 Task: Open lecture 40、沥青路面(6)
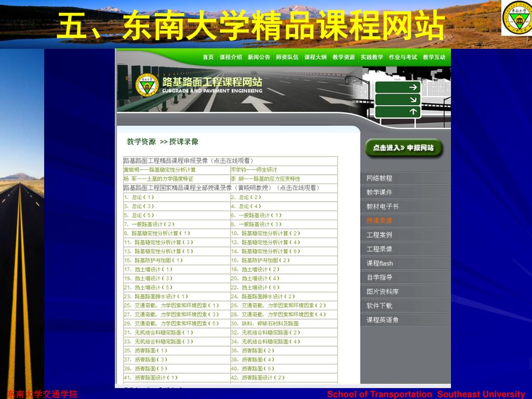click(252, 369)
